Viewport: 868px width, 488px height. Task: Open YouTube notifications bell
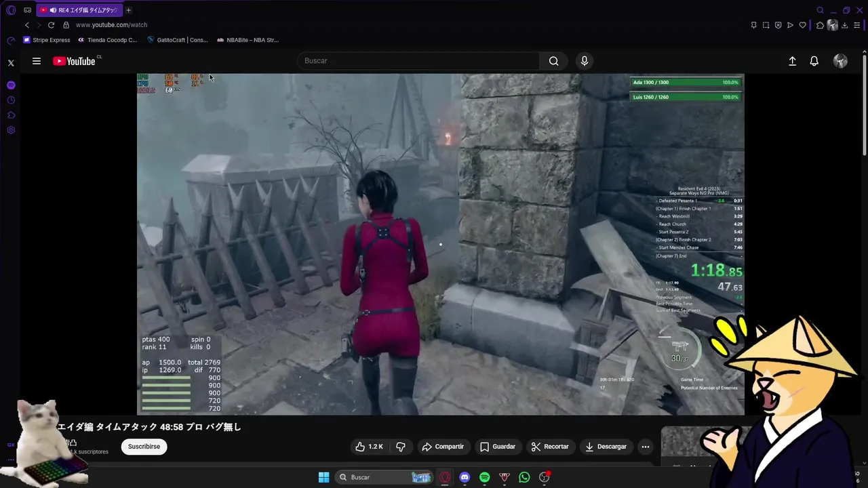[x=814, y=61]
